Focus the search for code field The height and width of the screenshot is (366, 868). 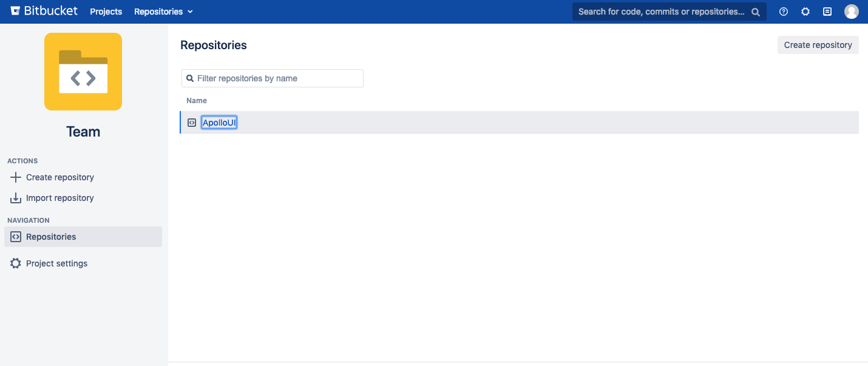pyautogui.click(x=660, y=12)
